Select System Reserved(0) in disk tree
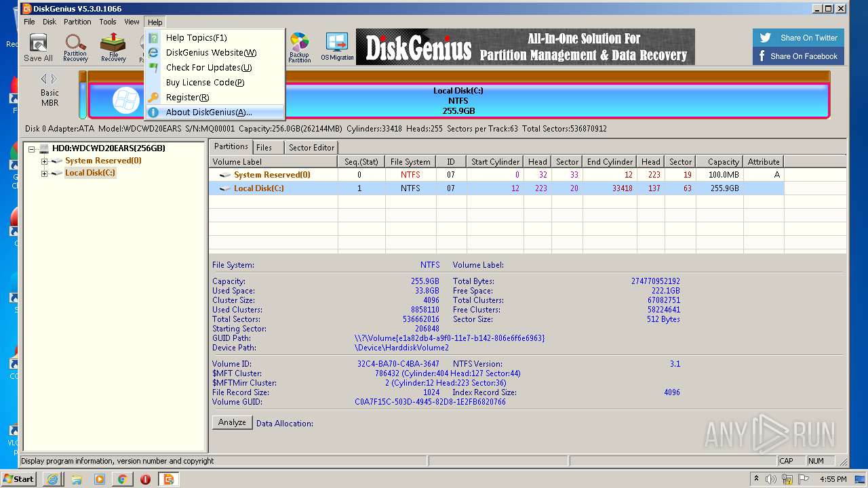 coord(103,161)
